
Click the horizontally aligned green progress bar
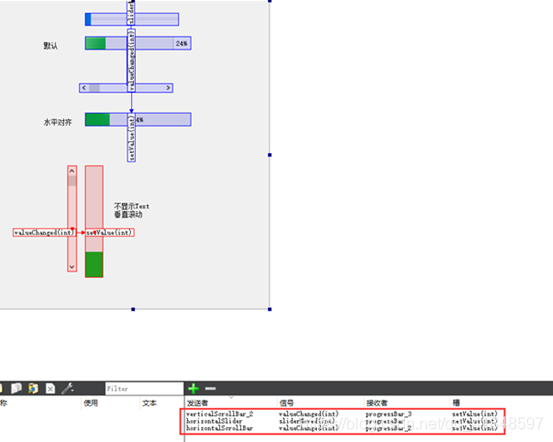(x=138, y=120)
